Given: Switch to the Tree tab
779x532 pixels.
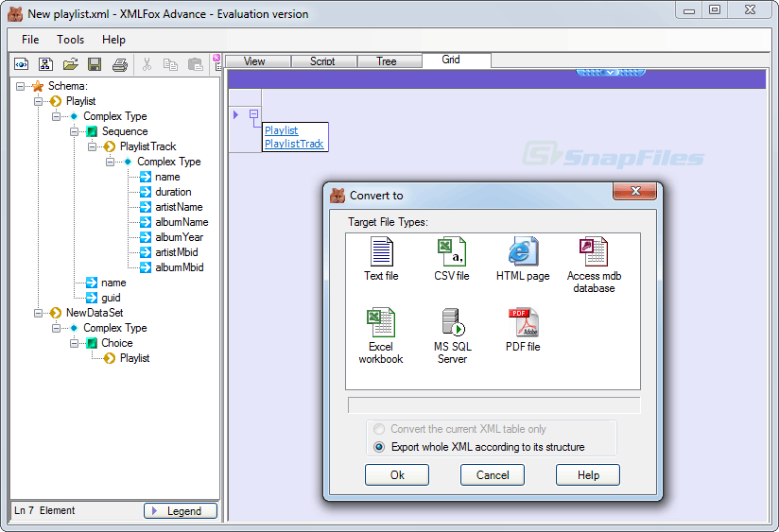Looking at the screenshot, I should pyautogui.click(x=389, y=61).
